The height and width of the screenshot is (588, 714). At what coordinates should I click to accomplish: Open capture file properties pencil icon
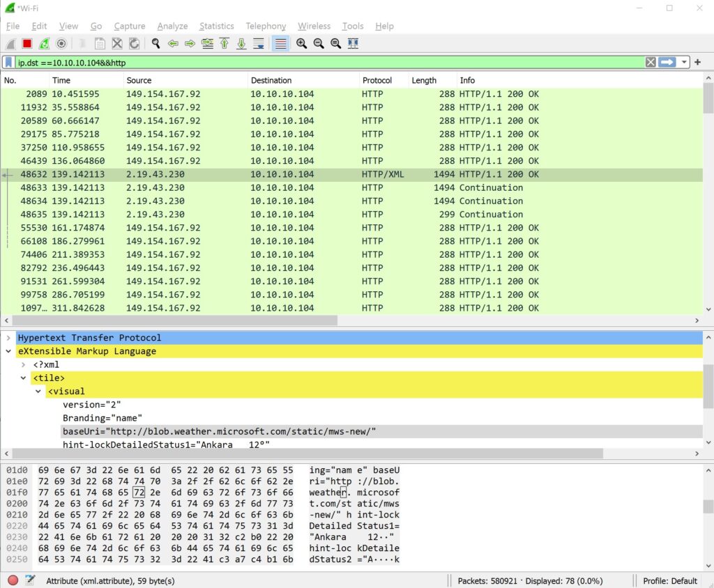(x=31, y=580)
